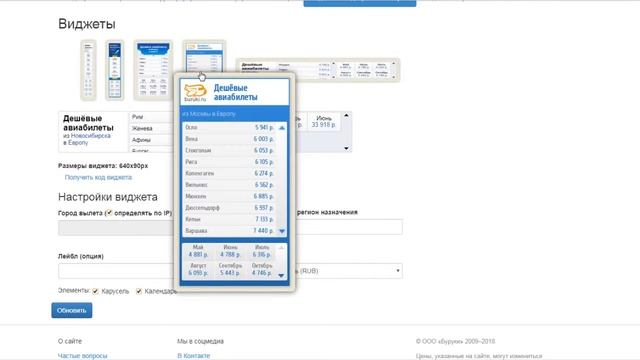This screenshot has width=640, height=360.
Task: Open 'В Контакте' footer link
Action: pos(193,356)
